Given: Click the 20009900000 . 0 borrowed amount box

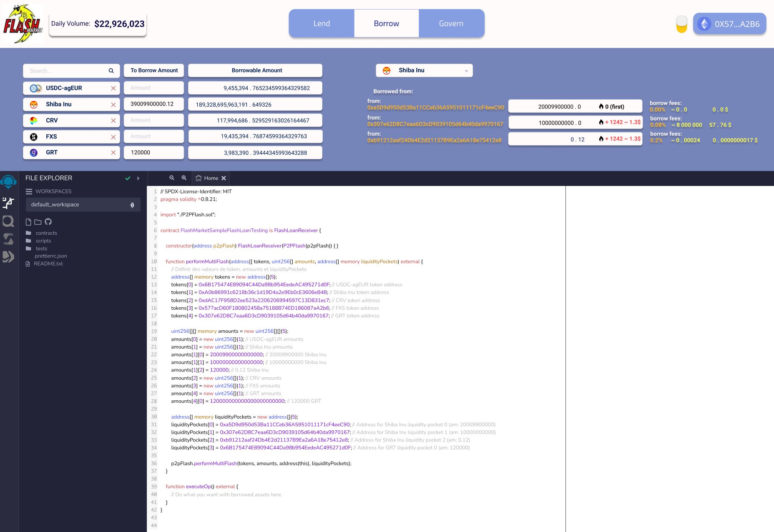Looking at the screenshot, I should 575,106.
